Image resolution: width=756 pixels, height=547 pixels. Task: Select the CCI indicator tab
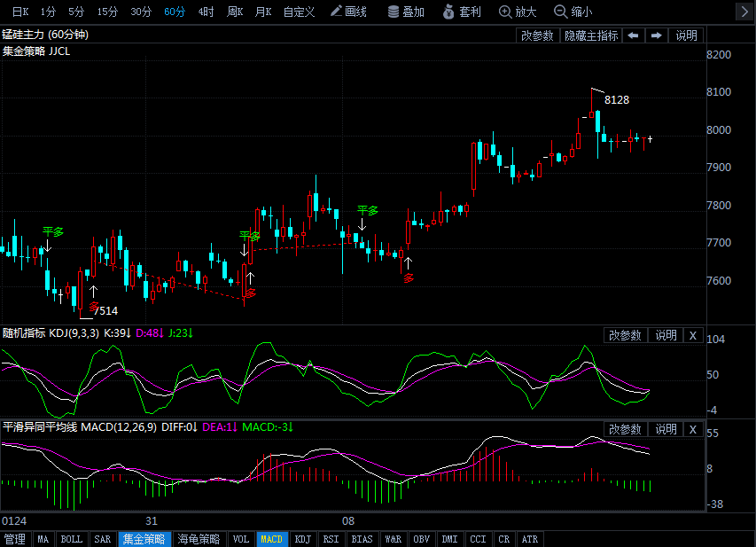pos(479,539)
